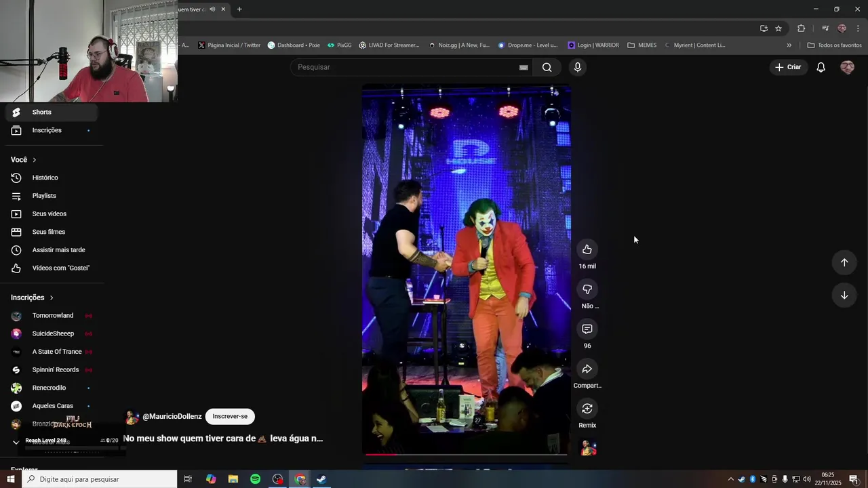Image resolution: width=868 pixels, height=488 pixels.
Task: Open the Página Inicial / Twitter bookmark
Action: coord(229,45)
